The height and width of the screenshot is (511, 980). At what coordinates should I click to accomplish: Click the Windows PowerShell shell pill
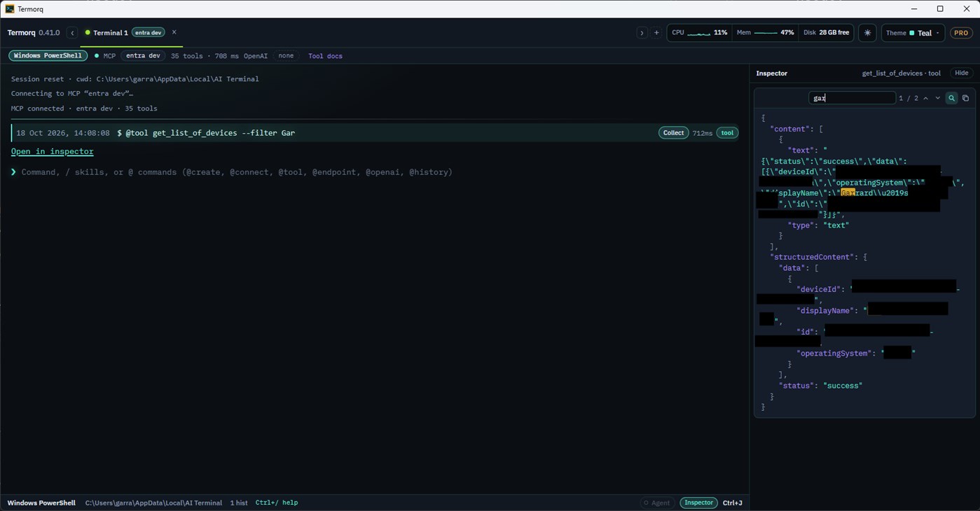pos(48,56)
